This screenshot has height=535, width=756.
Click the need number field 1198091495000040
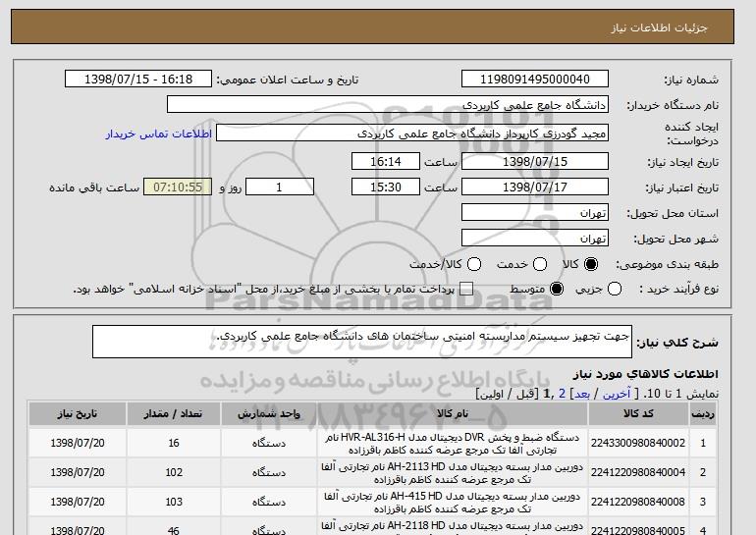[x=535, y=80]
